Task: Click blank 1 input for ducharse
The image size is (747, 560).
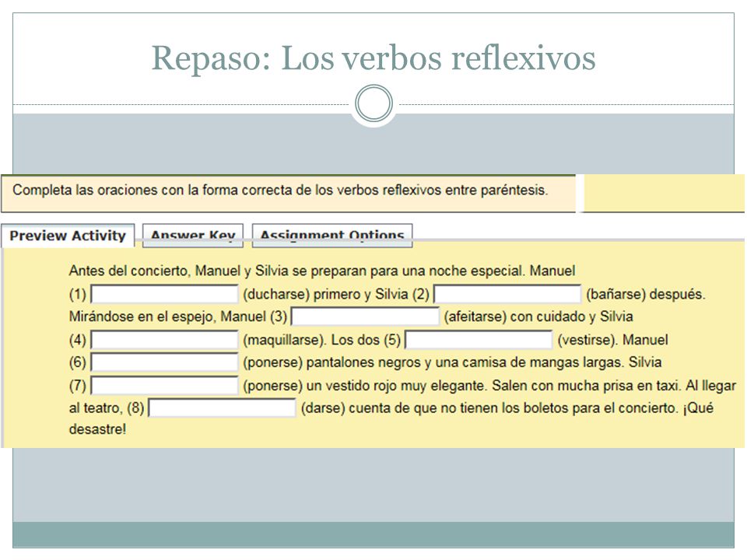Action: pos(164,294)
